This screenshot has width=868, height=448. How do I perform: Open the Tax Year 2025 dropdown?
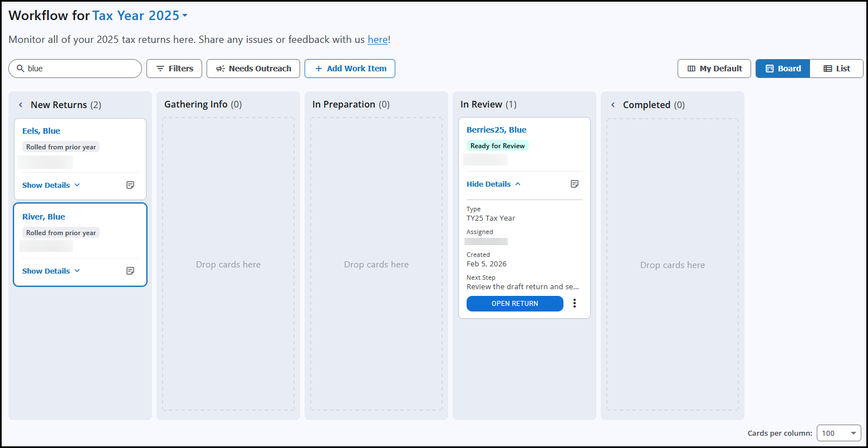coord(140,16)
